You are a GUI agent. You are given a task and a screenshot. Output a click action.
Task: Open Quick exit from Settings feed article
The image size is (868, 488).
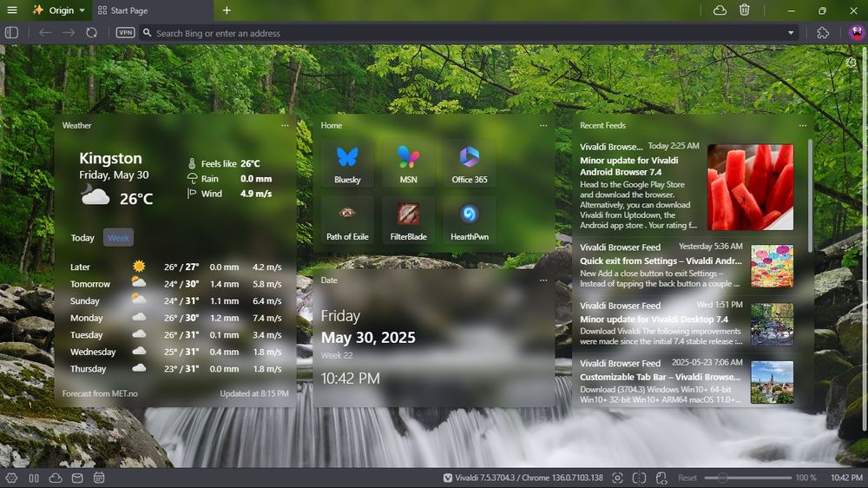point(661,260)
